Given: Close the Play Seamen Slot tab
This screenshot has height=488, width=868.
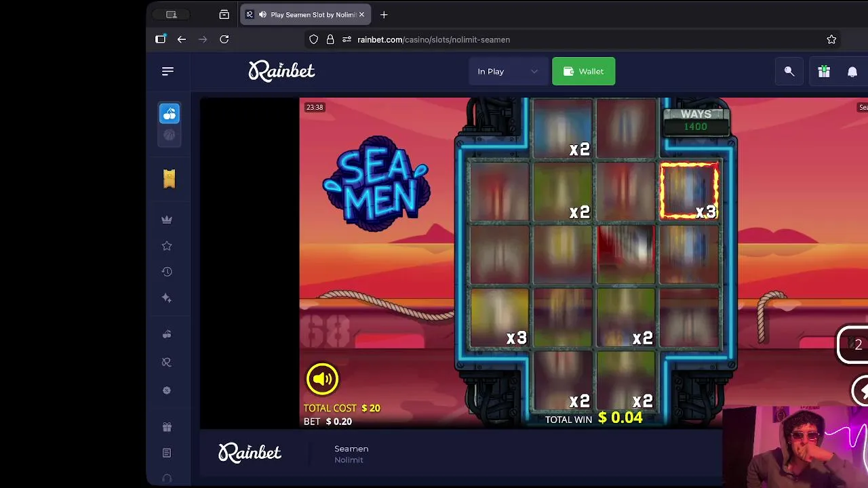Looking at the screenshot, I should pyautogui.click(x=361, y=14).
